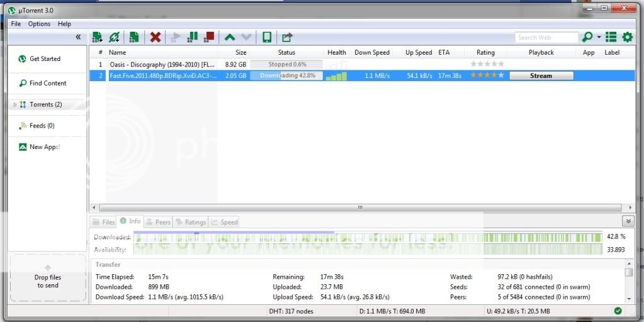Open Preferences via gear icon
This screenshot has width=644, height=322.
pos(627,38)
